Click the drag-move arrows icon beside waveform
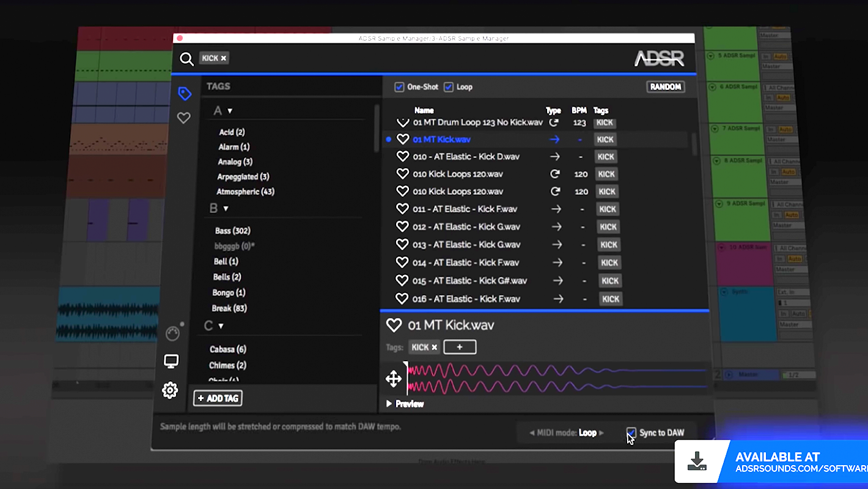Viewport: 868px width, 489px height. coord(394,379)
